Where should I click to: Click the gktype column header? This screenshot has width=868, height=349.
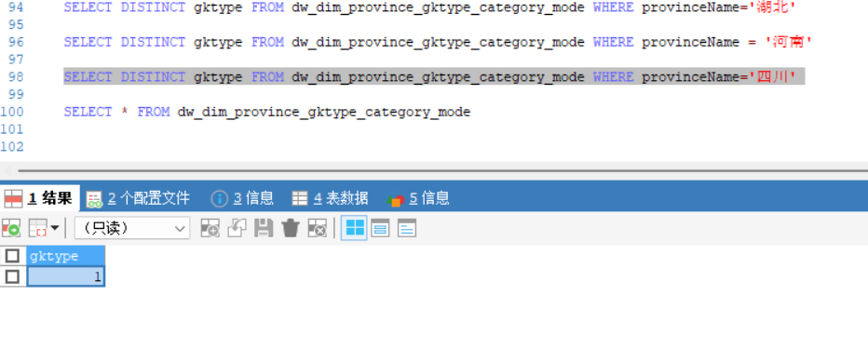point(65,256)
